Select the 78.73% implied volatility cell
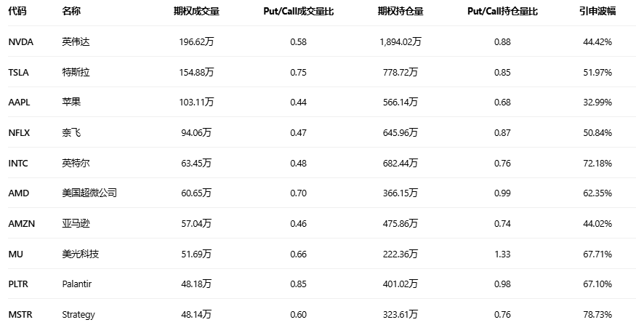The width and height of the screenshot is (644, 333). 597,315
